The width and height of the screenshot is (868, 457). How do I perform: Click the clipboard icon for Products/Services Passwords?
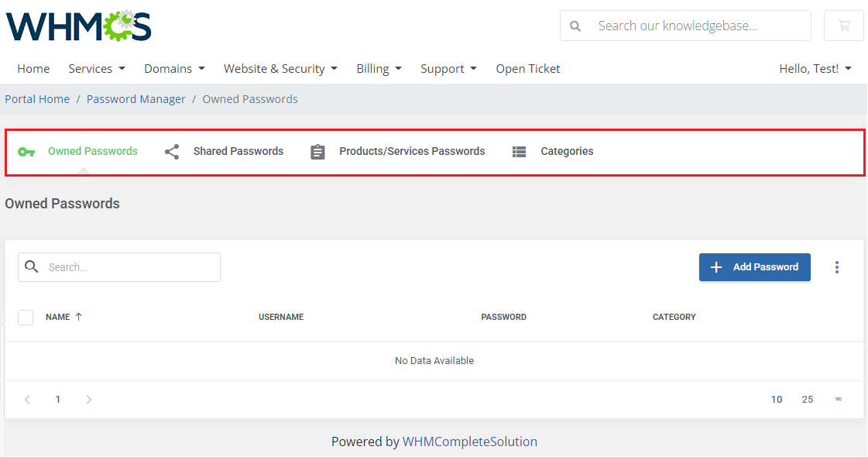pyautogui.click(x=317, y=152)
